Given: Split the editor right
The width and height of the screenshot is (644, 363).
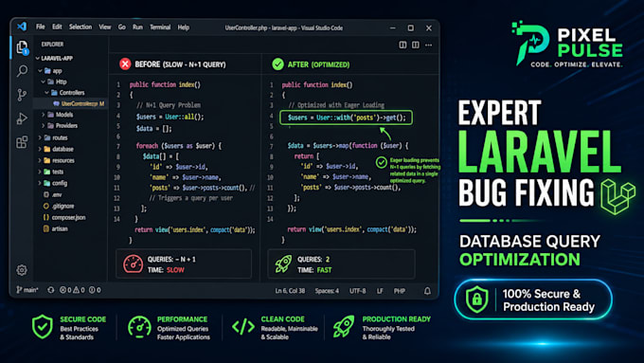Looking at the screenshot, I should pos(402,45).
